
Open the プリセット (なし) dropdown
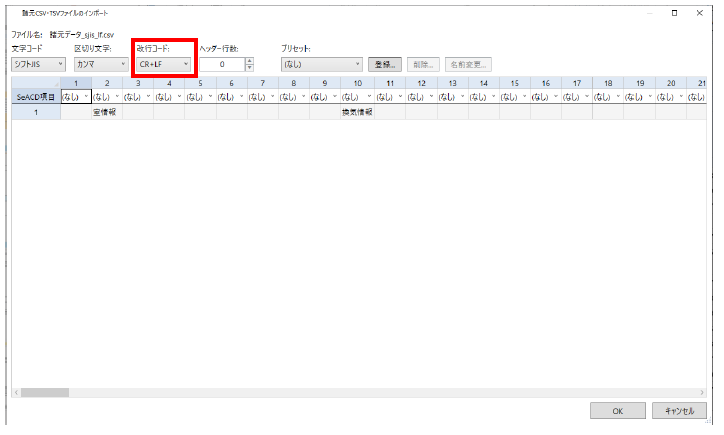click(x=321, y=64)
